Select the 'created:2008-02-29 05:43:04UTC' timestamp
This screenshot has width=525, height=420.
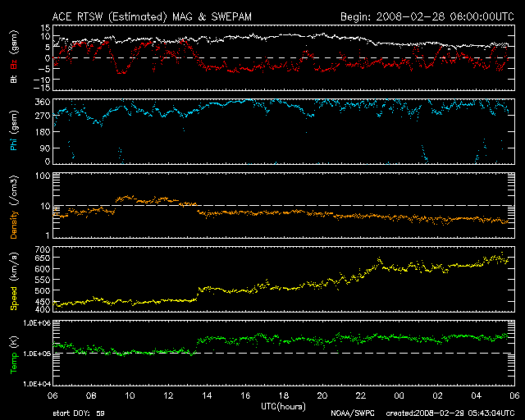pyautogui.click(x=450, y=413)
